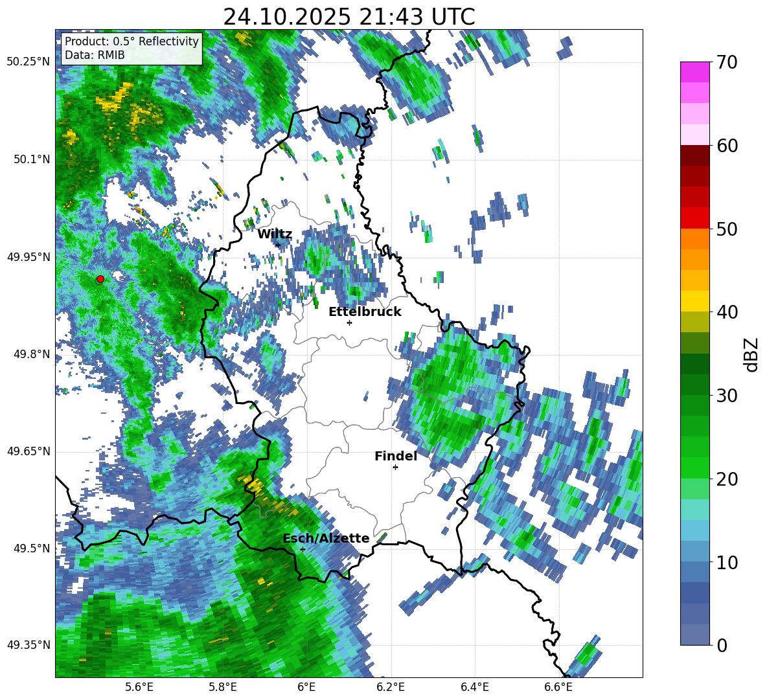The width and height of the screenshot is (767, 700).
Task: Click the Wiltz station cross marker
Action: (x=278, y=245)
